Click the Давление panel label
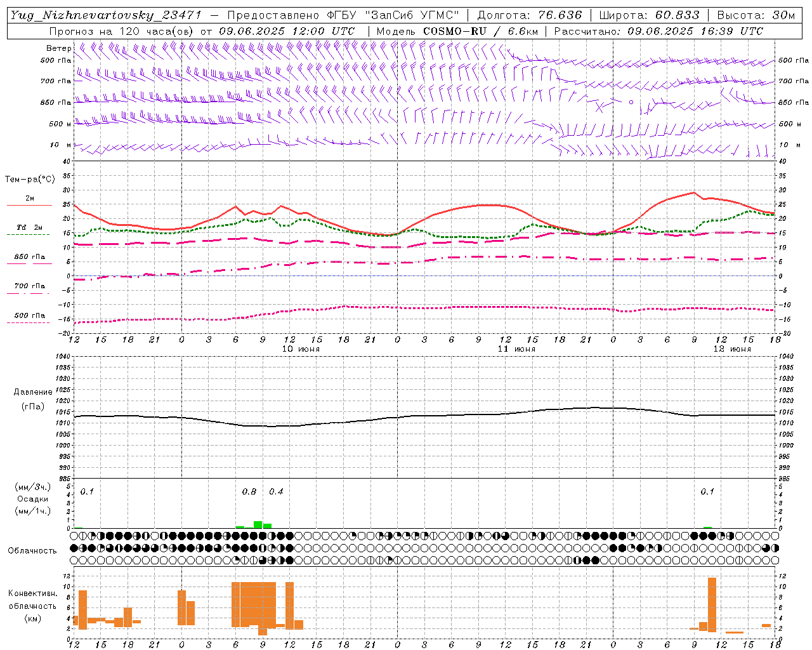This screenshot has height=650, width=812. coord(33,392)
